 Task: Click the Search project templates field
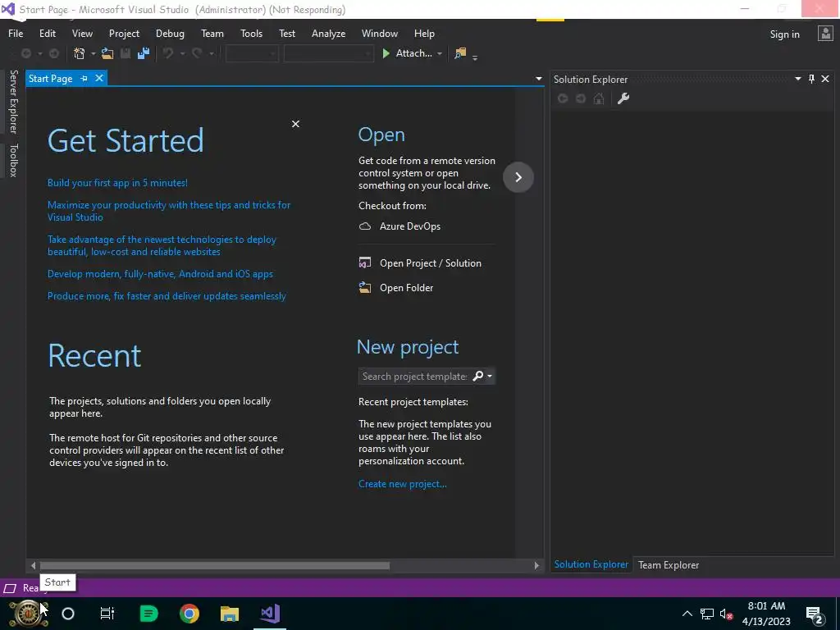tap(414, 376)
